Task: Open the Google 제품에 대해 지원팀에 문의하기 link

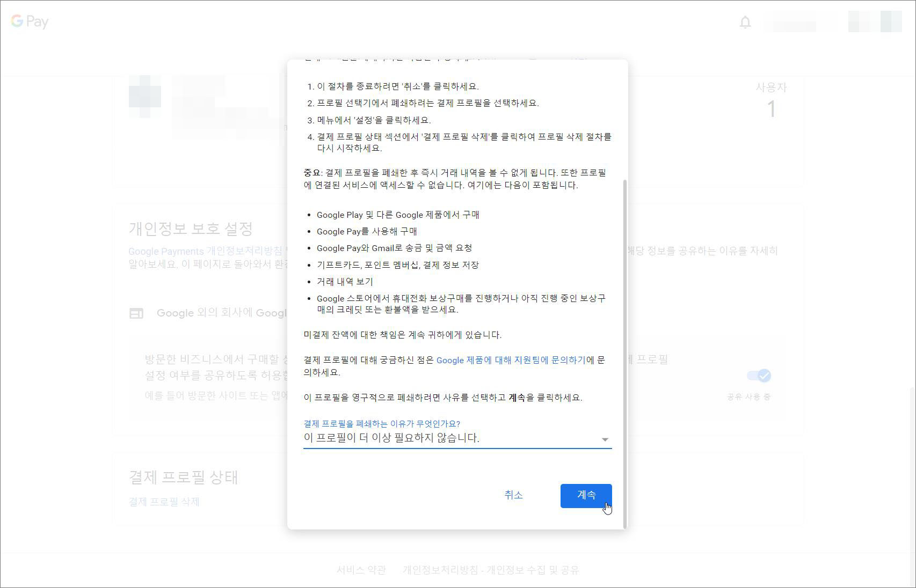Action: point(511,360)
